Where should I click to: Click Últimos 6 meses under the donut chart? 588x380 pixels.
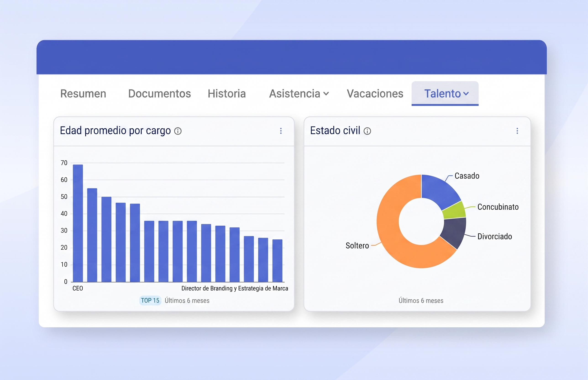point(421,301)
